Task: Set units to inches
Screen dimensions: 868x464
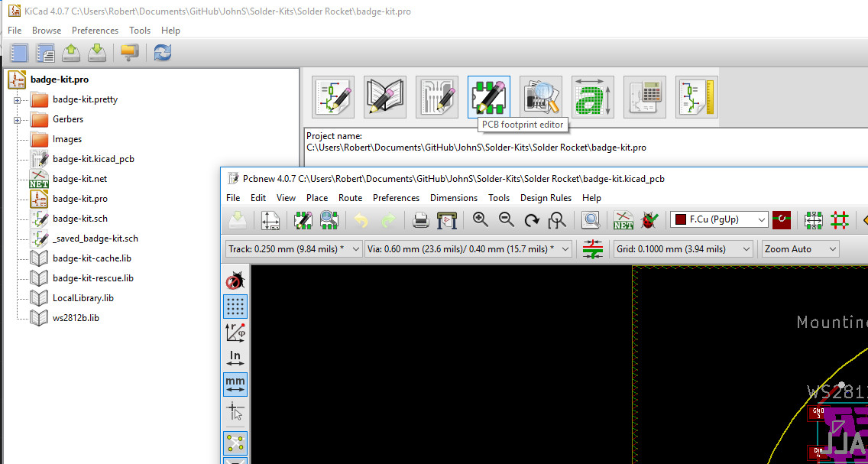Action: coord(235,359)
